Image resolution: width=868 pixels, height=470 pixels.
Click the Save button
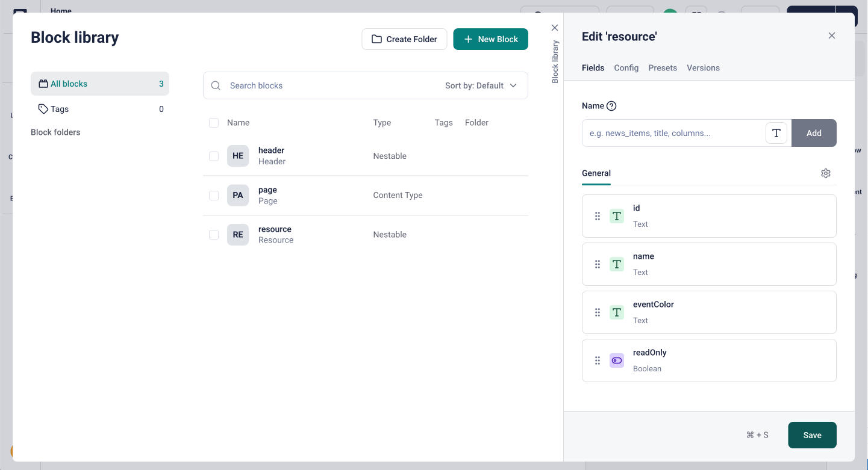pyautogui.click(x=811, y=435)
